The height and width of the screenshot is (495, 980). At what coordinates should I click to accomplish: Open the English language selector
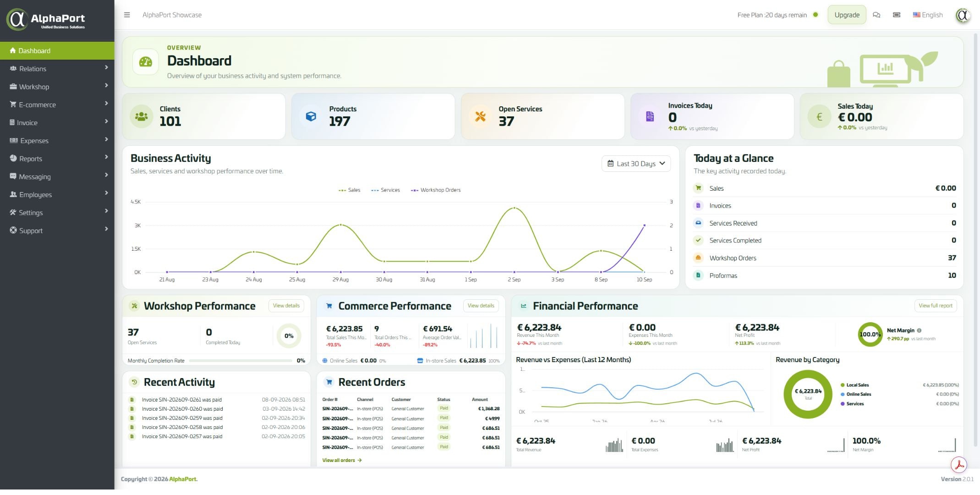coord(928,15)
